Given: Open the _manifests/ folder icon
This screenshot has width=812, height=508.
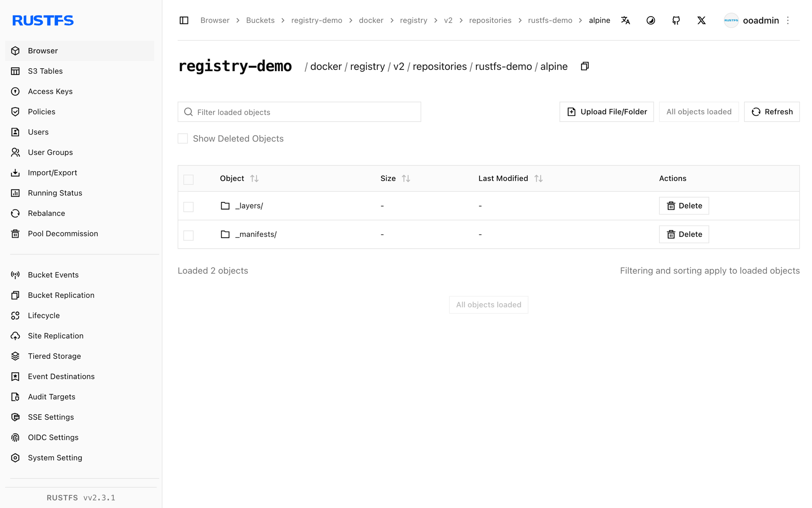Looking at the screenshot, I should pyautogui.click(x=225, y=234).
